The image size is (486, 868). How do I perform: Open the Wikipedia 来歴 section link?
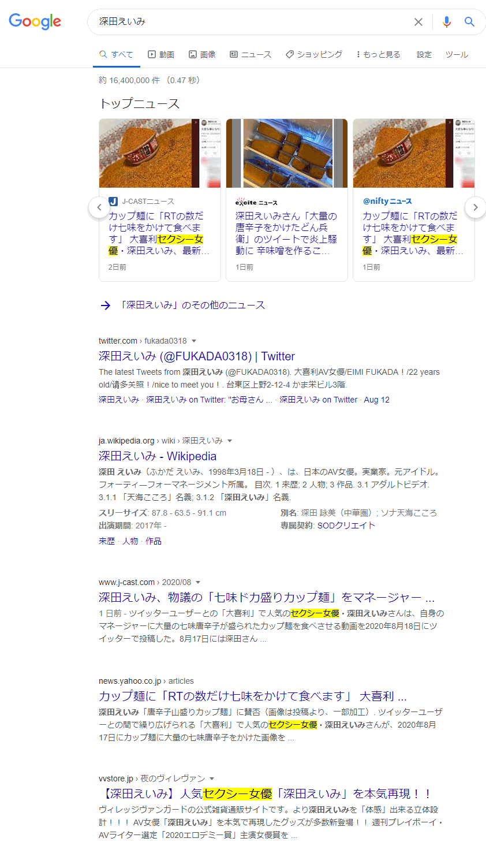pyautogui.click(x=107, y=541)
